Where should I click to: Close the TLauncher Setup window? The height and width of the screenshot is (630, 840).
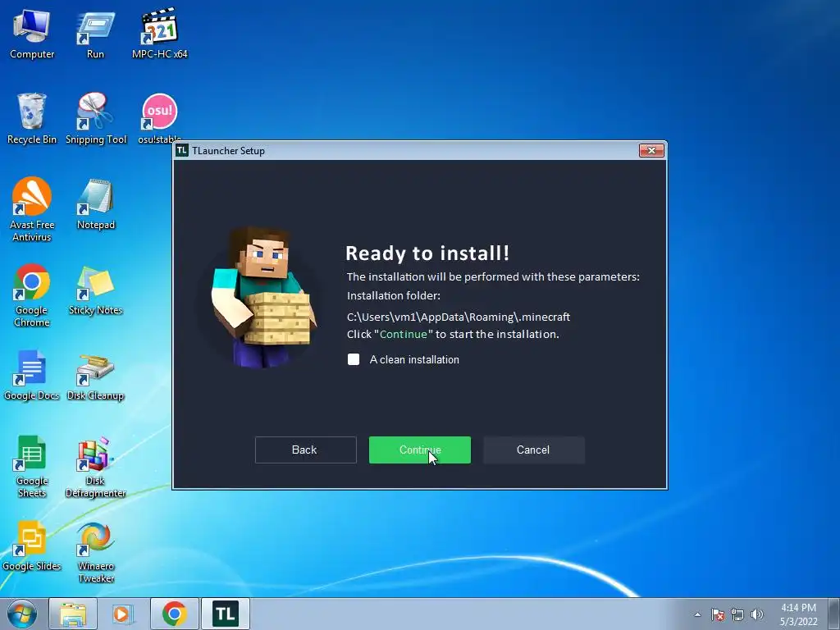[651, 151]
